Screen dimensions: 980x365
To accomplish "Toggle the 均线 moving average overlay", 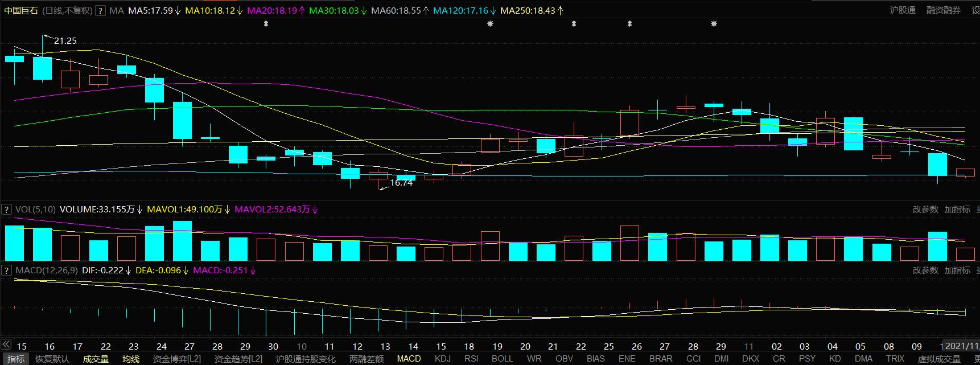I will (131, 359).
